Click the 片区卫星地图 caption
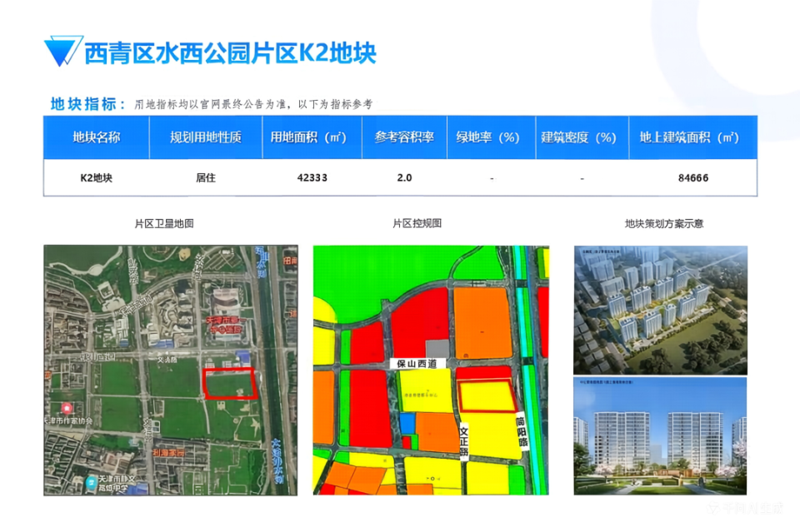 click(164, 224)
